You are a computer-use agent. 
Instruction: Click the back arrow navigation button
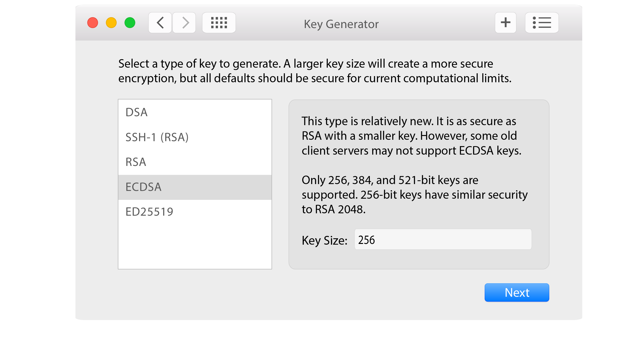160,23
